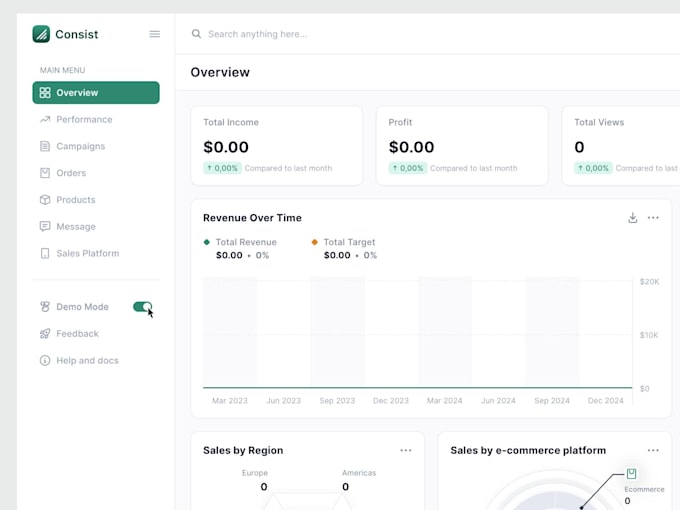
Task: Click the search magnifier icon
Action: (x=196, y=34)
